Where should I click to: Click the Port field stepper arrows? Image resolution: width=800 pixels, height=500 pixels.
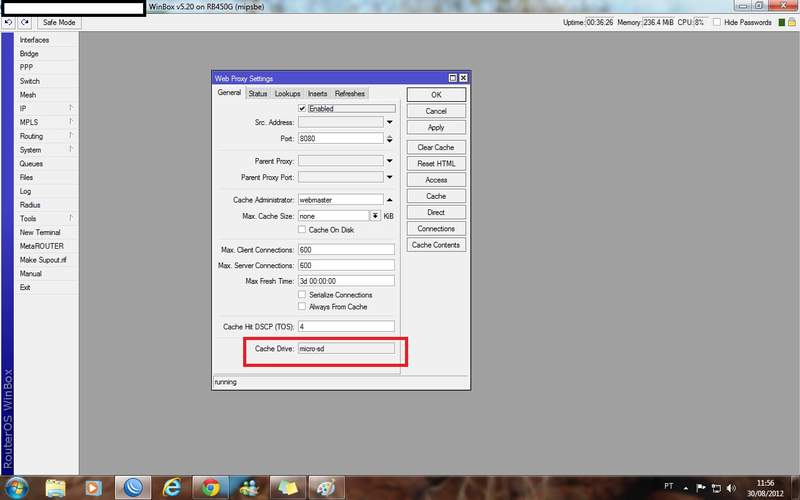pos(389,139)
